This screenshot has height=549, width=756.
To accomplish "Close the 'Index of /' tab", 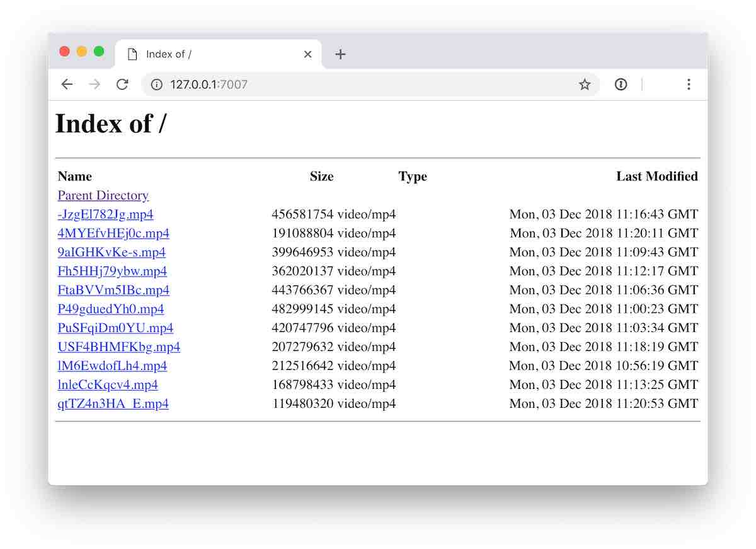I will tap(307, 54).
